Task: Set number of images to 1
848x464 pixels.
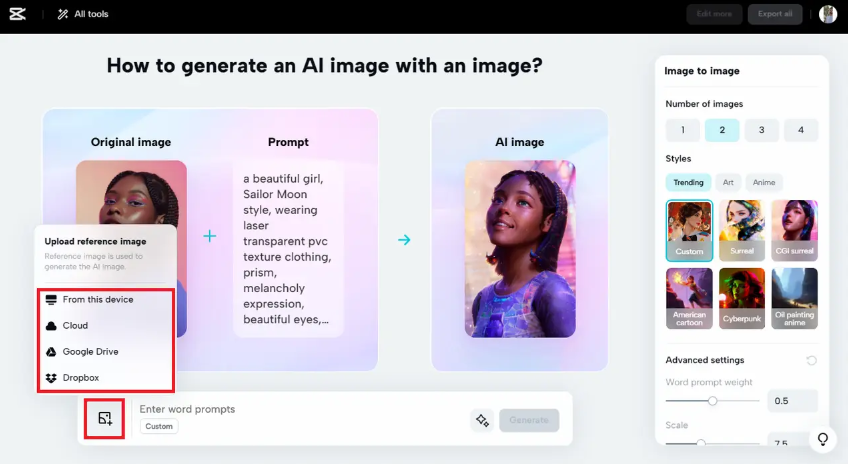Action: coord(683,130)
